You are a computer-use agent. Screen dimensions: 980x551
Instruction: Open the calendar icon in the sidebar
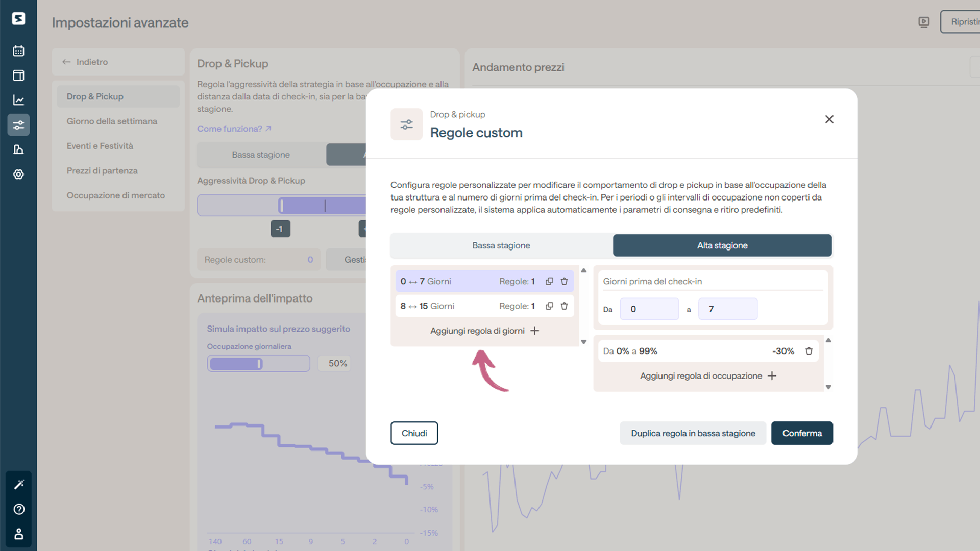pos(18,51)
